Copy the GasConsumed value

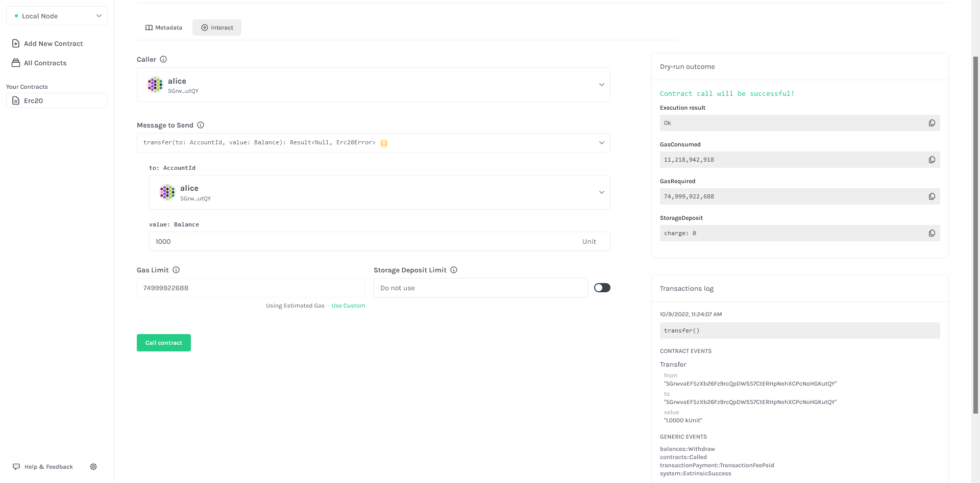click(932, 160)
